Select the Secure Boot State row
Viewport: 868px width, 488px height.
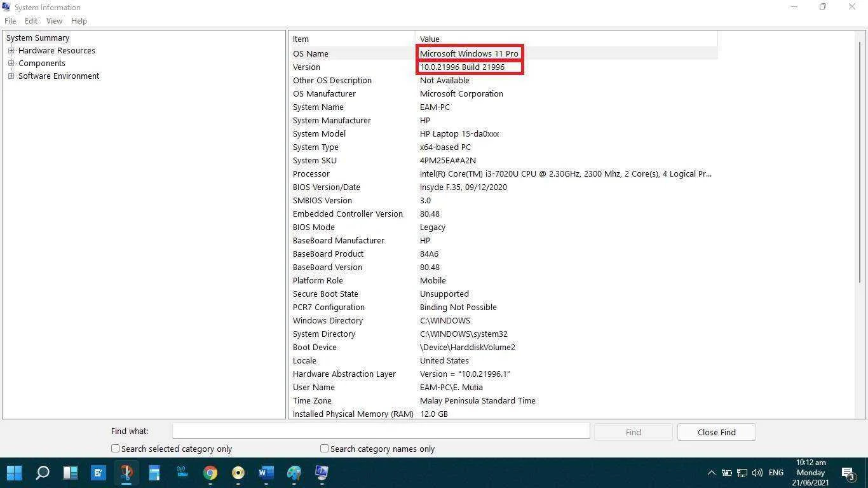(x=503, y=294)
